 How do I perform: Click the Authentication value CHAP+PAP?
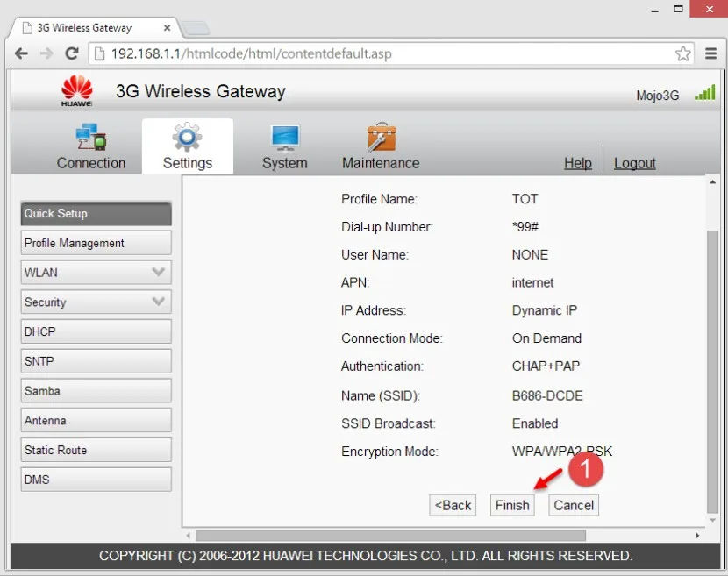click(x=546, y=366)
